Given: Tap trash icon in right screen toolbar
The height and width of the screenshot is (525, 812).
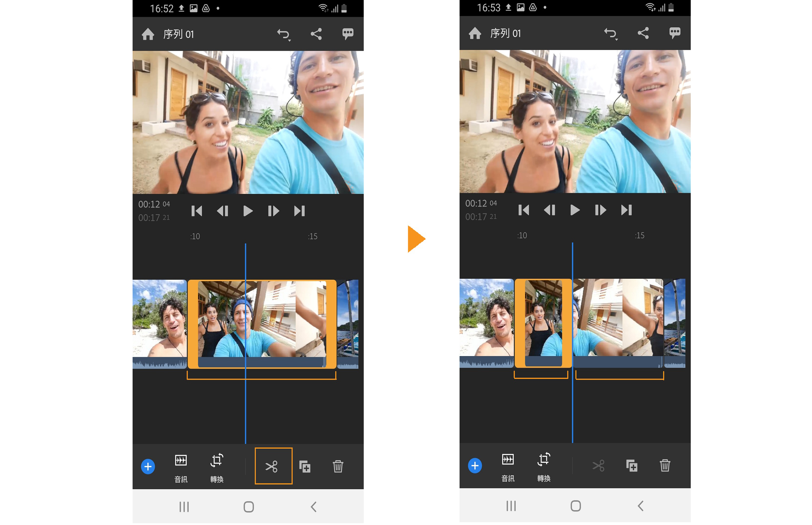Looking at the screenshot, I should tap(665, 466).
